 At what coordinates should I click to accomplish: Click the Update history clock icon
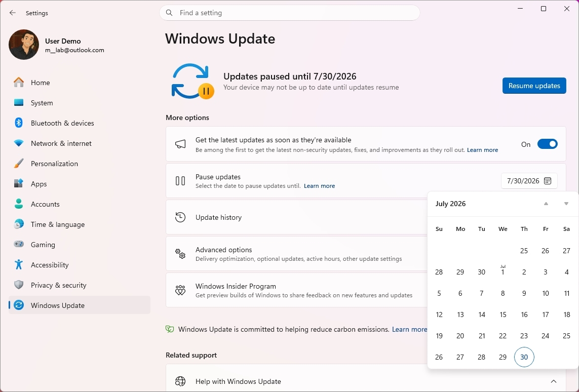tap(180, 217)
